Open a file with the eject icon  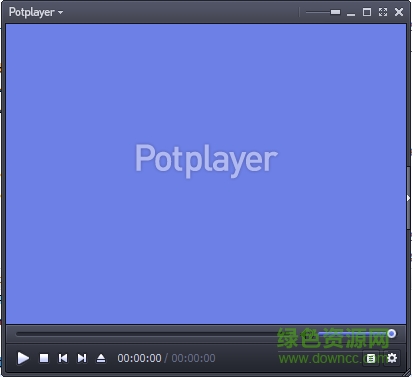point(101,358)
